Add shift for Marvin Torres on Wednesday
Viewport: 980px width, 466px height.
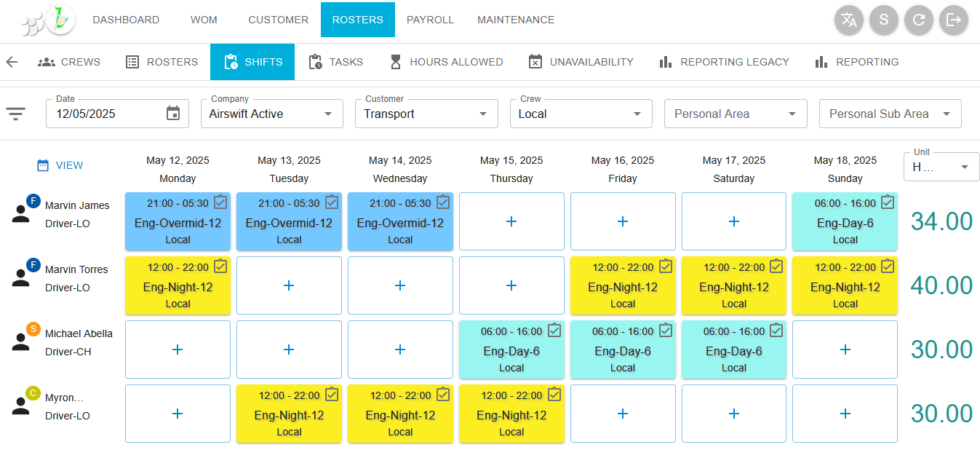coord(400,285)
